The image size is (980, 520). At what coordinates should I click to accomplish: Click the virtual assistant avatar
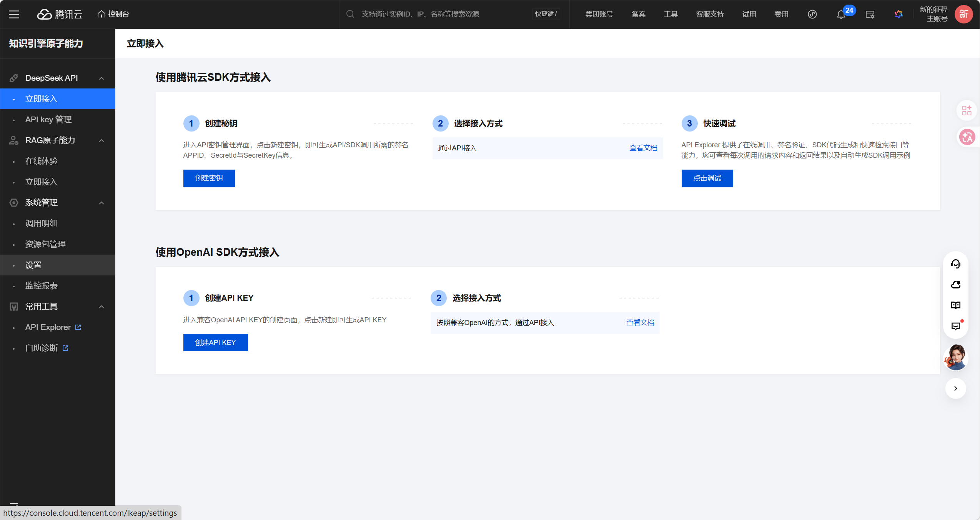click(x=955, y=358)
